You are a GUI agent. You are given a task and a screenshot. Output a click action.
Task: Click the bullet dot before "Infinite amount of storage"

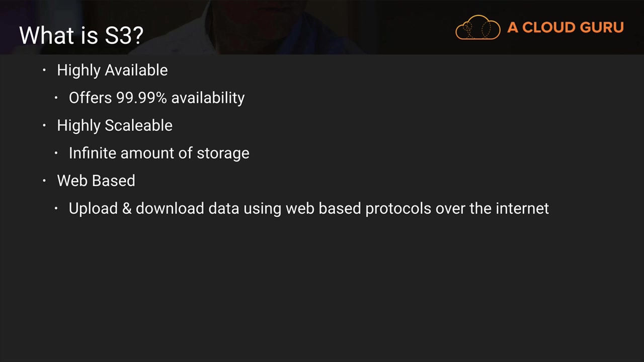pos(56,153)
